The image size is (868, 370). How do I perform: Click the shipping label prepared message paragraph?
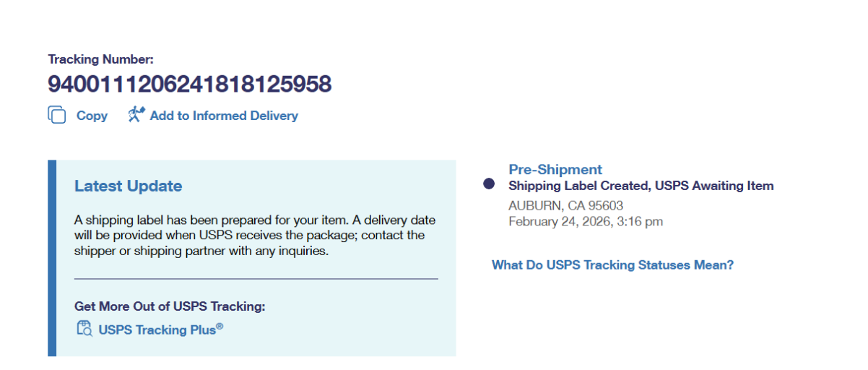[x=254, y=235]
